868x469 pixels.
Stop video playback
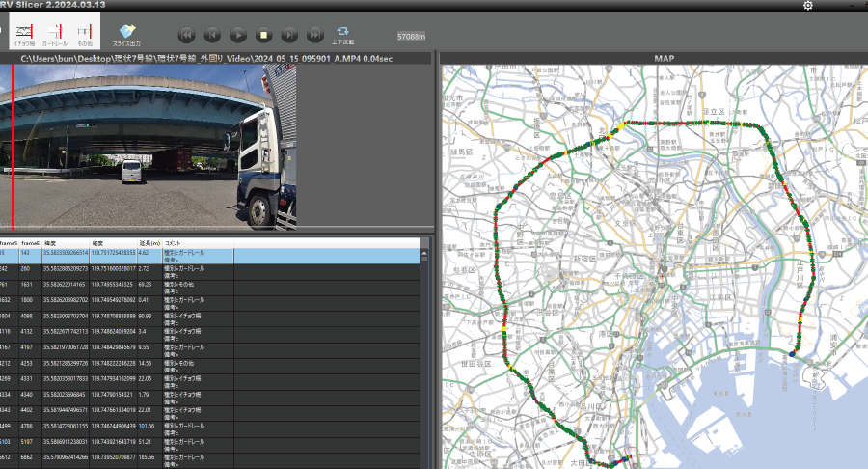(263, 35)
